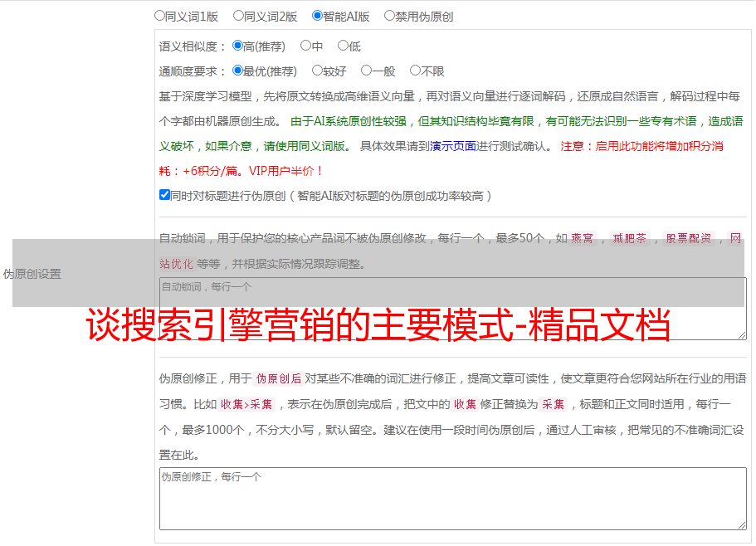The image size is (756, 546).
Task: Click the 减肥茶 example tag
Action: pyautogui.click(x=630, y=238)
